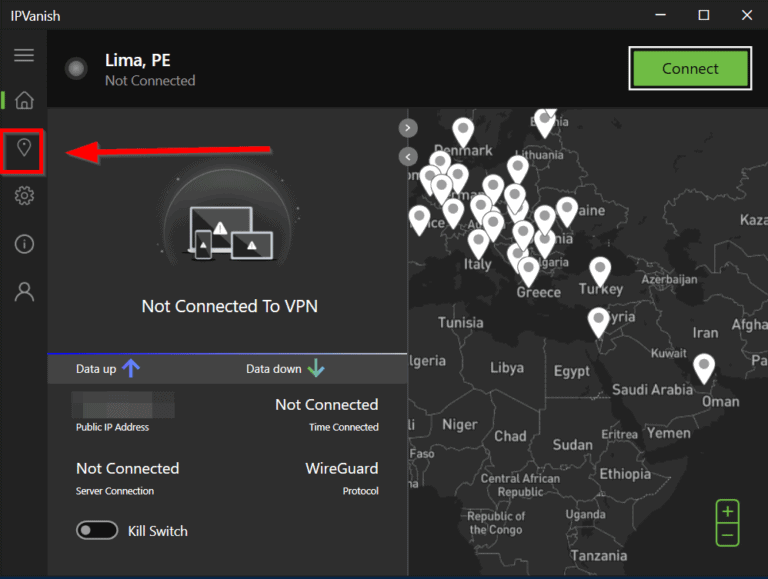768x579 pixels.
Task: Click the Data up arrow icon
Action: click(x=131, y=368)
